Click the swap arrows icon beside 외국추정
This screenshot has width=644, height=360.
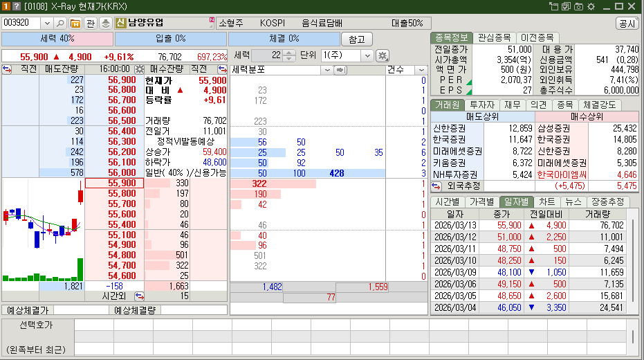(x=436, y=186)
